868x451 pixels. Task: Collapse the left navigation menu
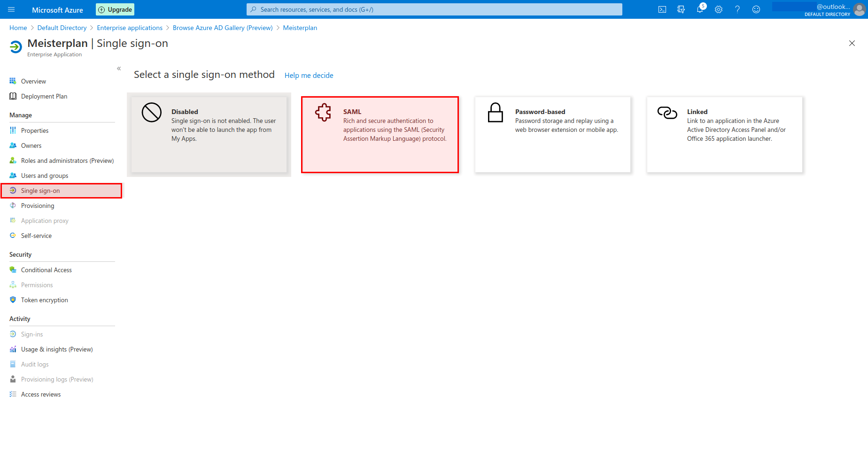click(x=119, y=69)
